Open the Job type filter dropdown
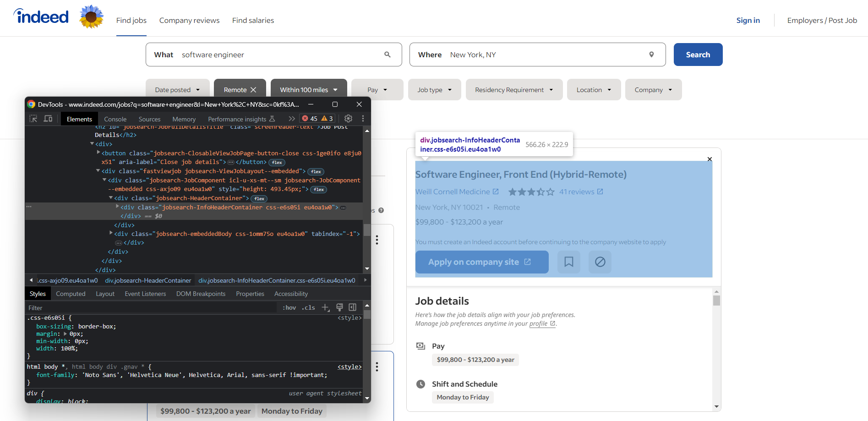The width and height of the screenshot is (868, 421). (434, 89)
